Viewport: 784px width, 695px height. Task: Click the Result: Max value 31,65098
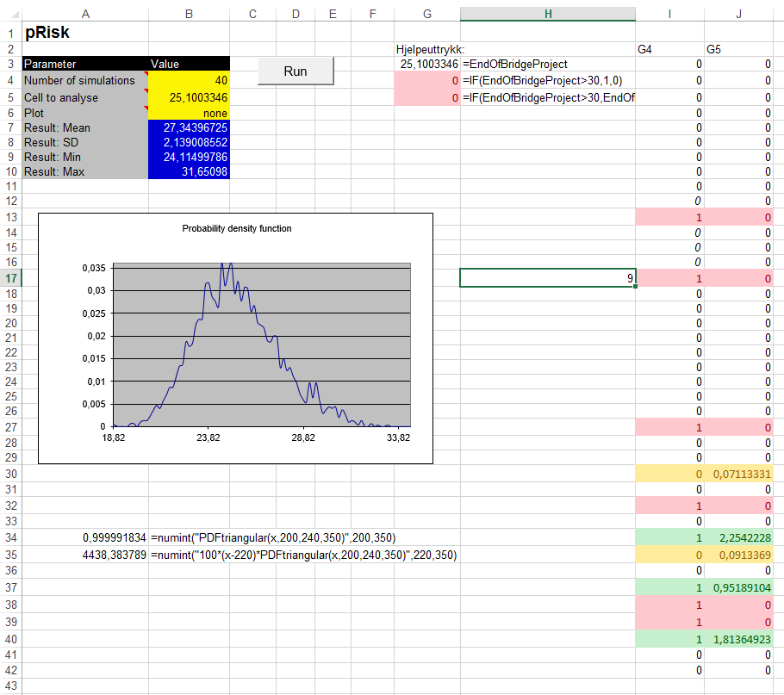click(x=189, y=171)
